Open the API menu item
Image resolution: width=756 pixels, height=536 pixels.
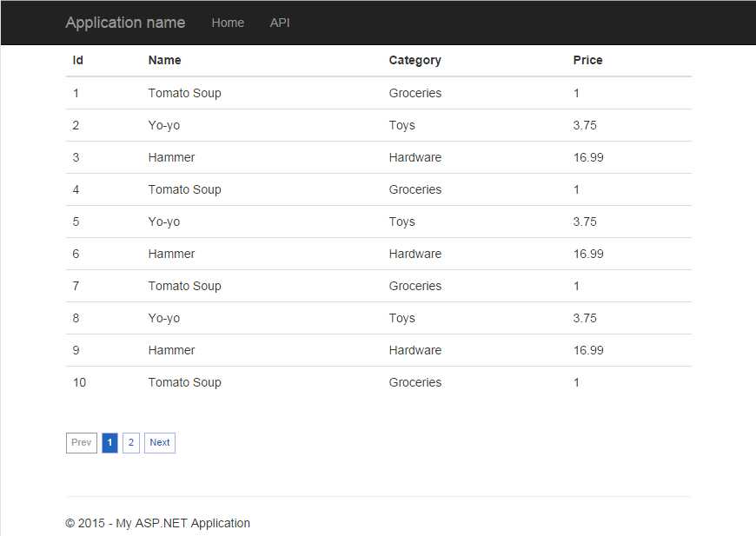pyautogui.click(x=280, y=23)
